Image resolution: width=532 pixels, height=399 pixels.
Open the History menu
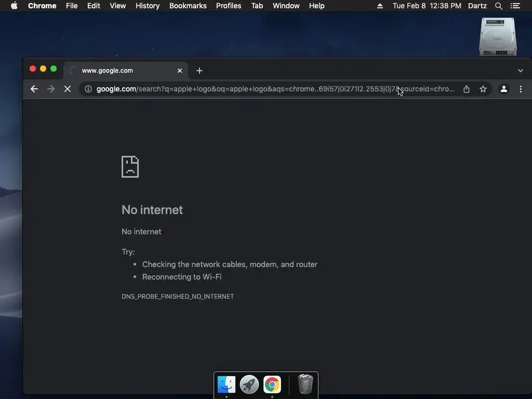tap(148, 6)
